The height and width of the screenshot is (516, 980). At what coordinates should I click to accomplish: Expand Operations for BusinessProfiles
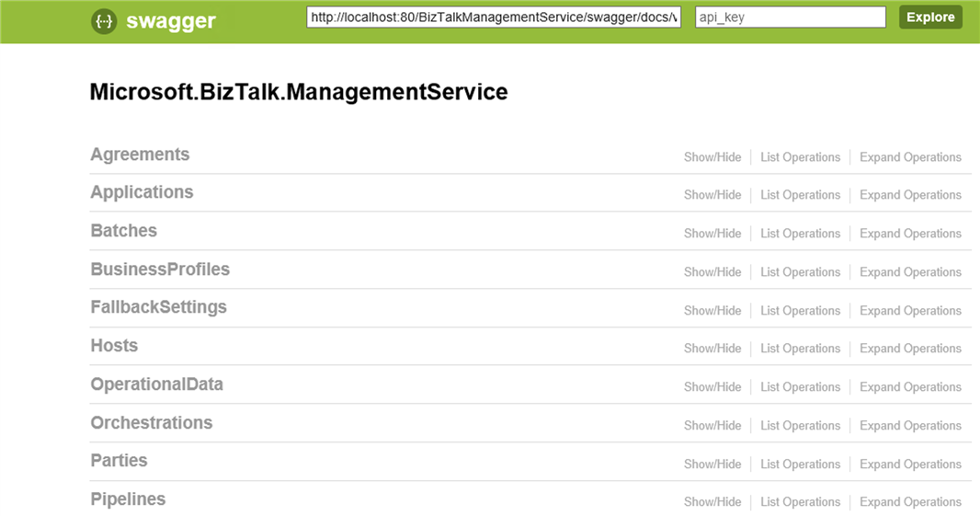tap(911, 272)
